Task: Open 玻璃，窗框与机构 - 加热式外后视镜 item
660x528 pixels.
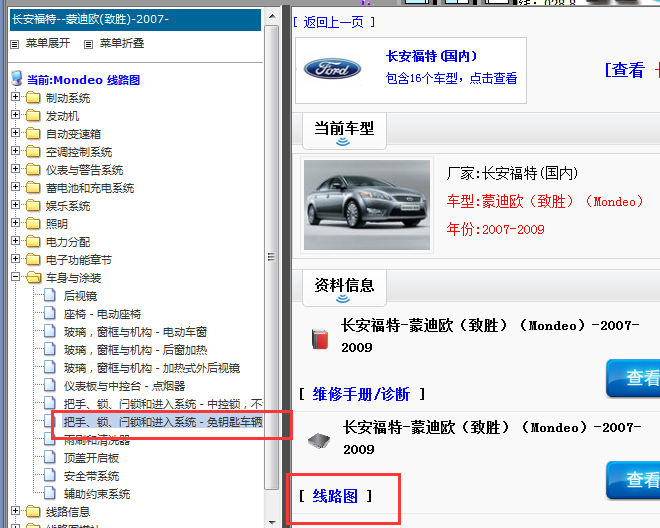Action: pos(152,368)
